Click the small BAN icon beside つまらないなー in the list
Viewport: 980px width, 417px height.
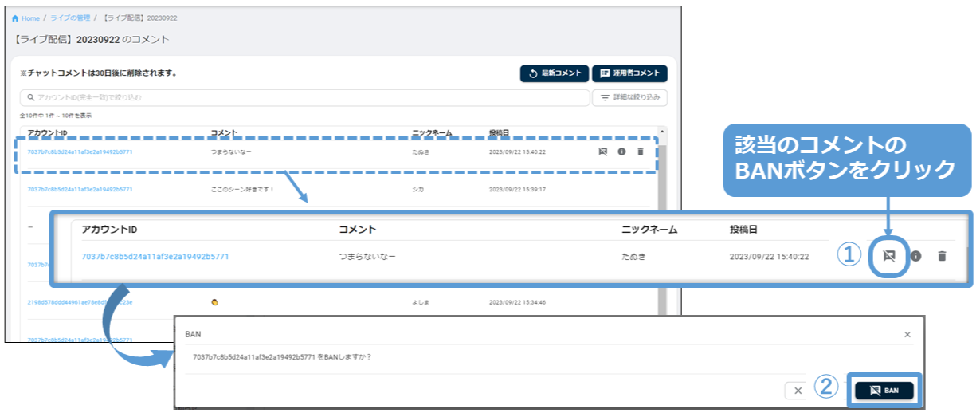[603, 151]
